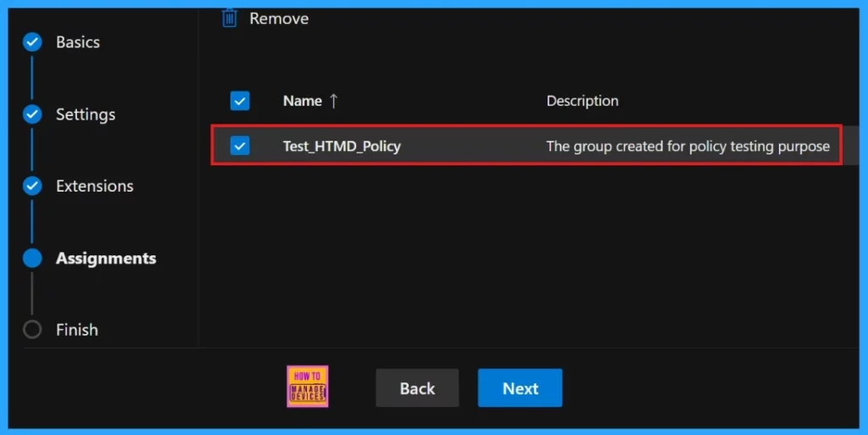Click the Extensions completed checkmark icon
The image size is (868, 435).
pyautogui.click(x=32, y=186)
